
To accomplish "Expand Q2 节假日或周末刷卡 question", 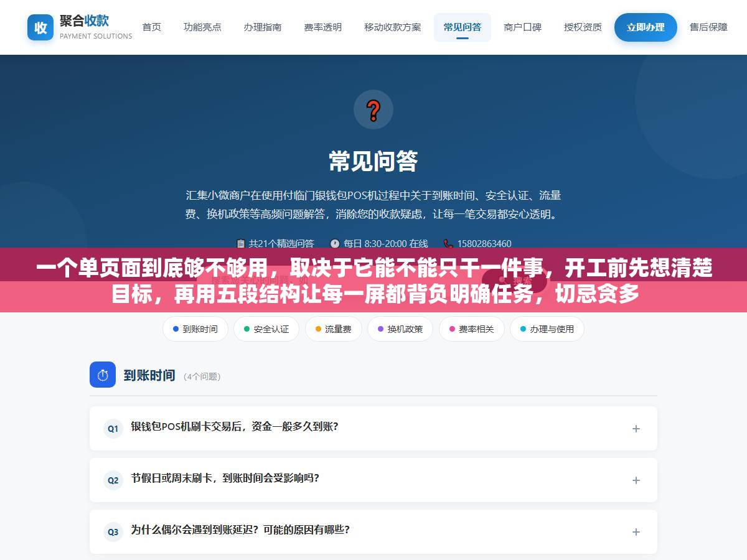I will [x=374, y=480].
